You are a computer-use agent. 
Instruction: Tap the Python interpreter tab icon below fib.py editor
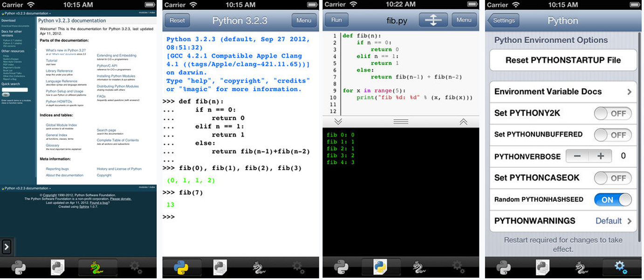tap(341, 267)
